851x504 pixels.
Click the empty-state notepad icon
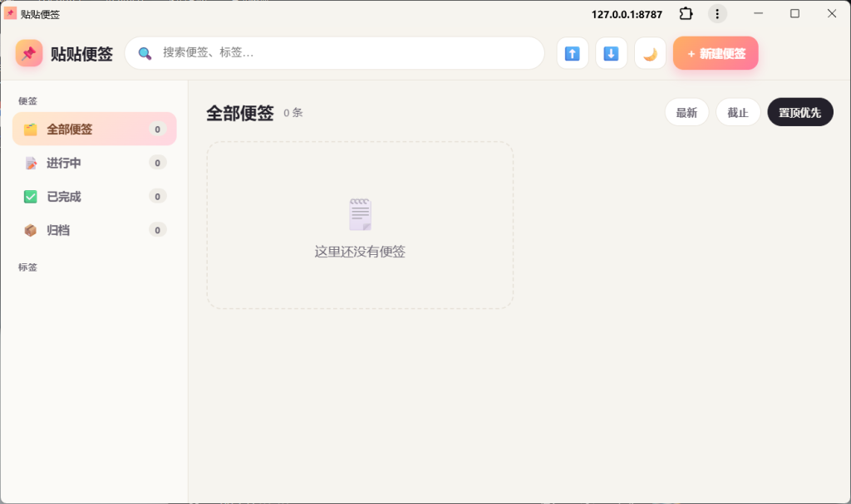click(360, 214)
